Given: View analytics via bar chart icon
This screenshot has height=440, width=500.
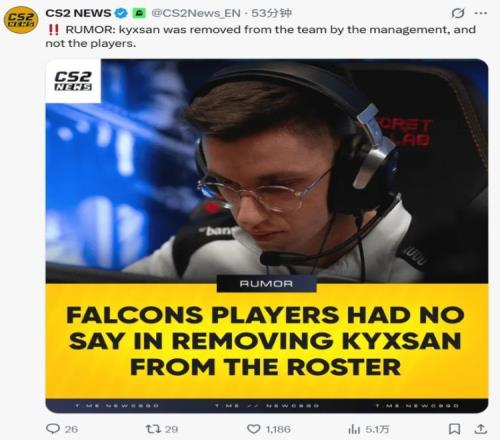Looking at the screenshot, I should pyautogui.click(x=354, y=429).
